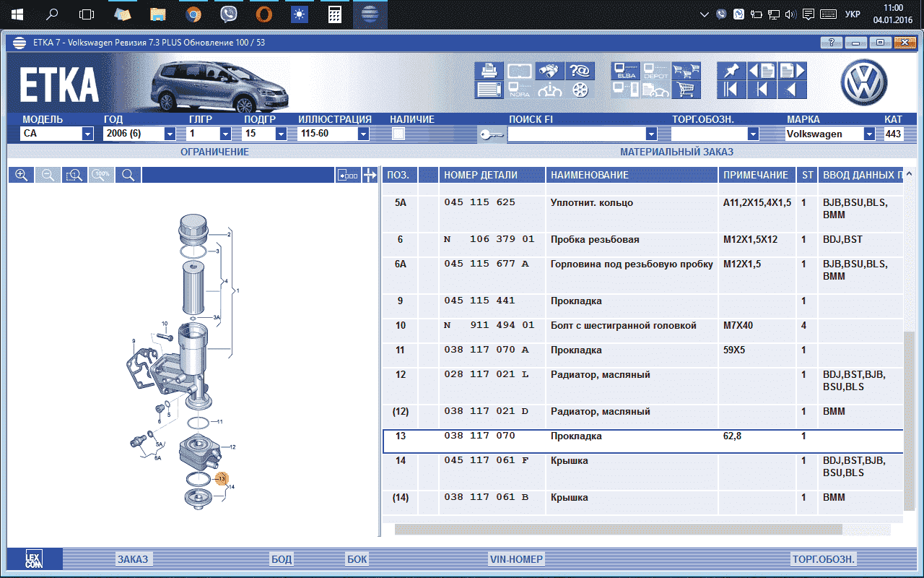Viewport: 924px width, 578px height.
Task: Open the ИЛЛЮСТРАЦИЯ dropdown showing 115-60
Action: pos(363,134)
